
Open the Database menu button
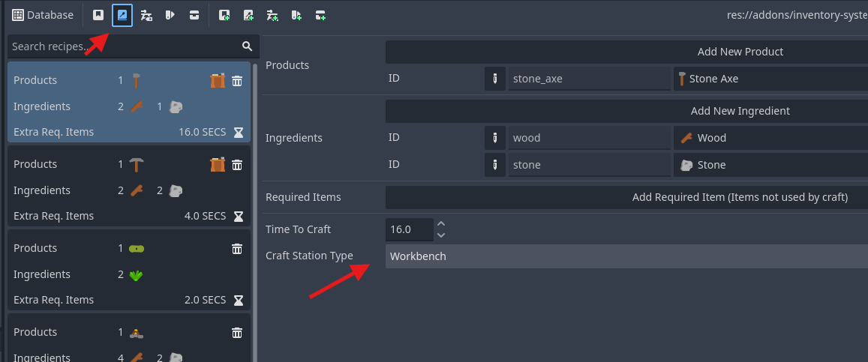(43, 15)
